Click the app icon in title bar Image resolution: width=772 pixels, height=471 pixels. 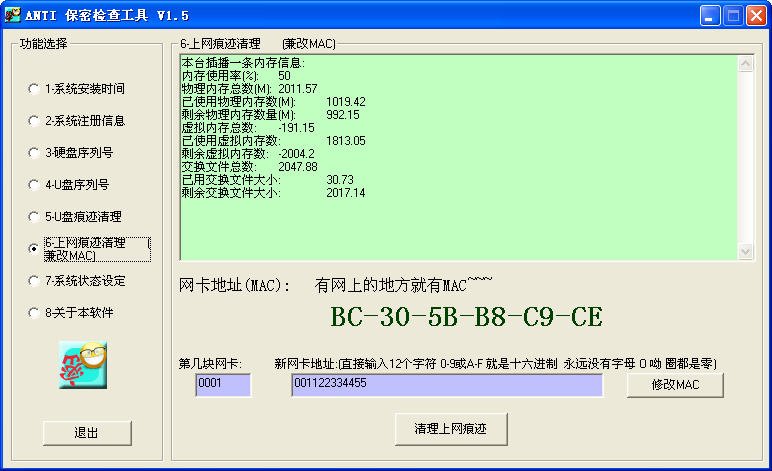pos(14,15)
